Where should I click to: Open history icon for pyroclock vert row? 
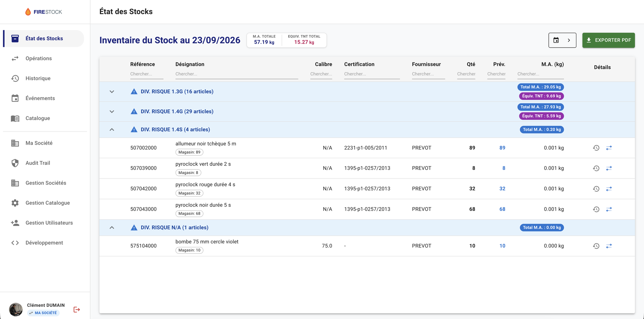pos(596,168)
